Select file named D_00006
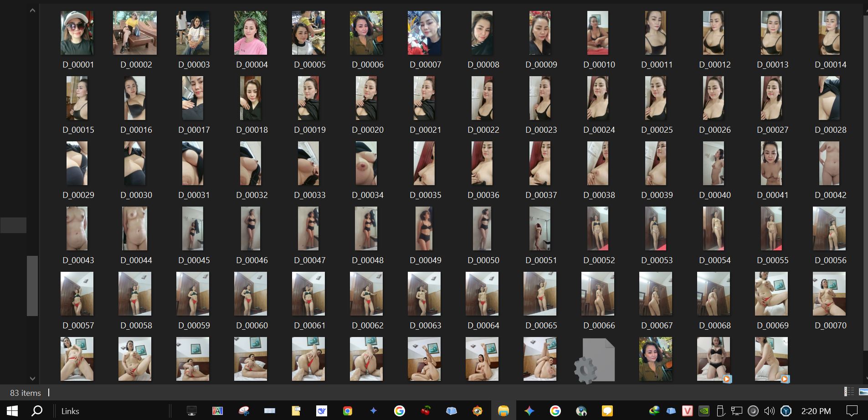This screenshot has height=420, width=868. (366, 40)
